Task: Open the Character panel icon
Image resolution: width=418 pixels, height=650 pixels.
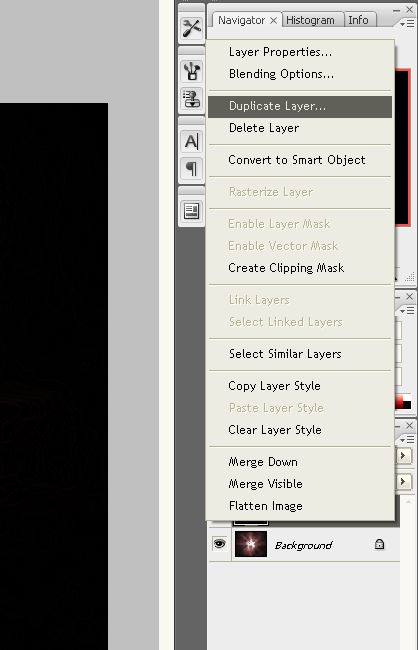Action: [192, 141]
